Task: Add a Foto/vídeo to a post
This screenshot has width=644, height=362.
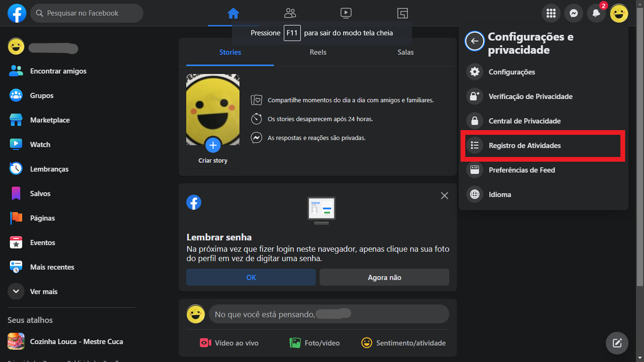Action: (314, 343)
